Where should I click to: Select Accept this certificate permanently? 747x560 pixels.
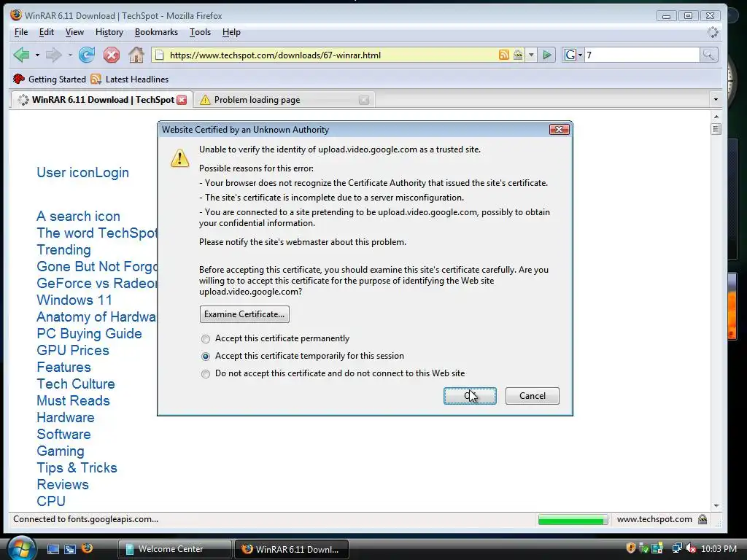[205, 338]
